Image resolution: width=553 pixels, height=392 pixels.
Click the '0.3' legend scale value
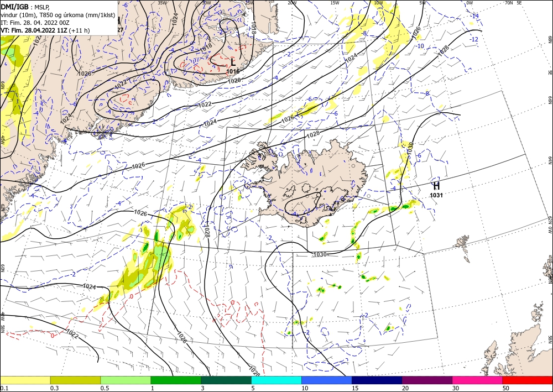point(54,388)
